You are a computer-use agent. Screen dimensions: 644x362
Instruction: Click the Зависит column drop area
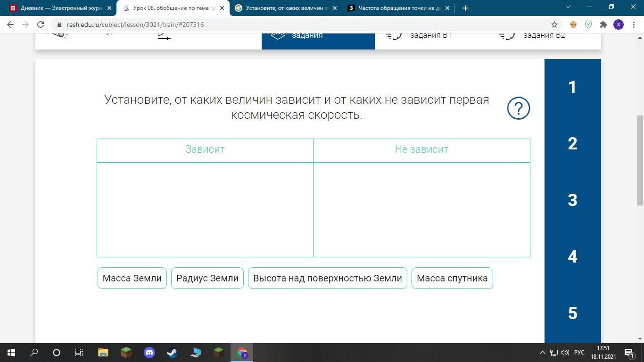(x=205, y=210)
